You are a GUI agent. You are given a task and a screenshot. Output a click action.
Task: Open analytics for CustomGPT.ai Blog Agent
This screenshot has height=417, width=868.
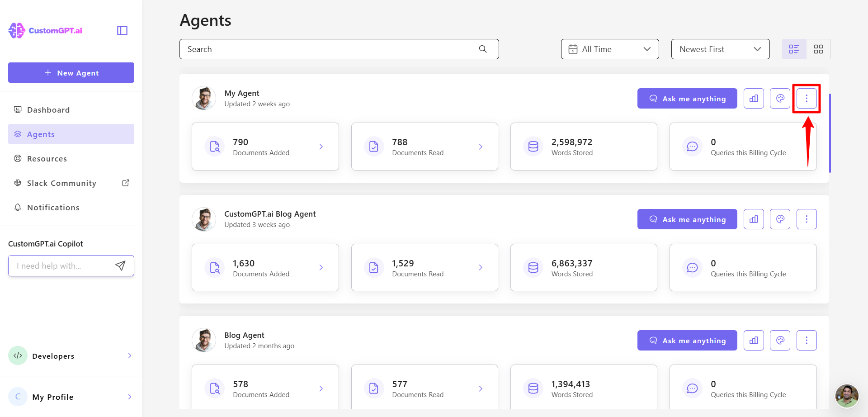[x=754, y=219]
